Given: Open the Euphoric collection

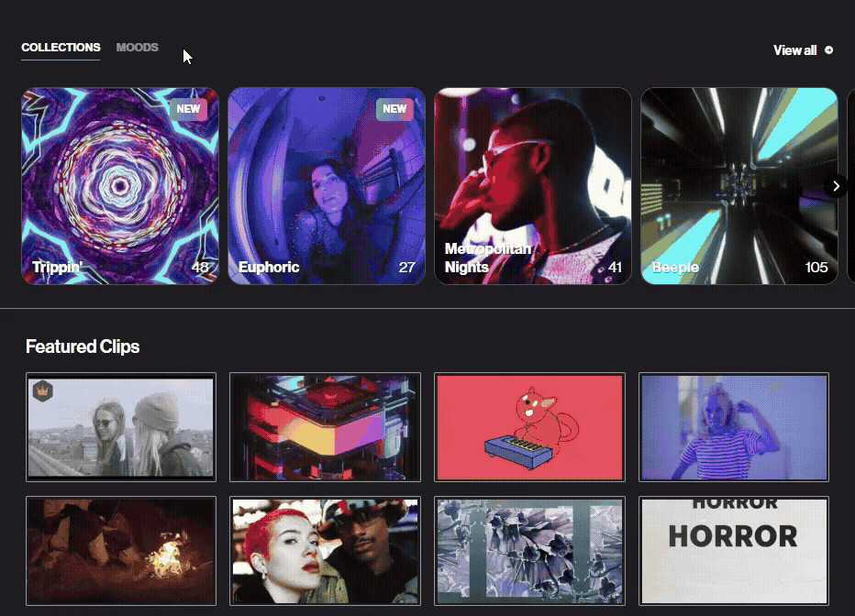Looking at the screenshot, I should (327, 186).
